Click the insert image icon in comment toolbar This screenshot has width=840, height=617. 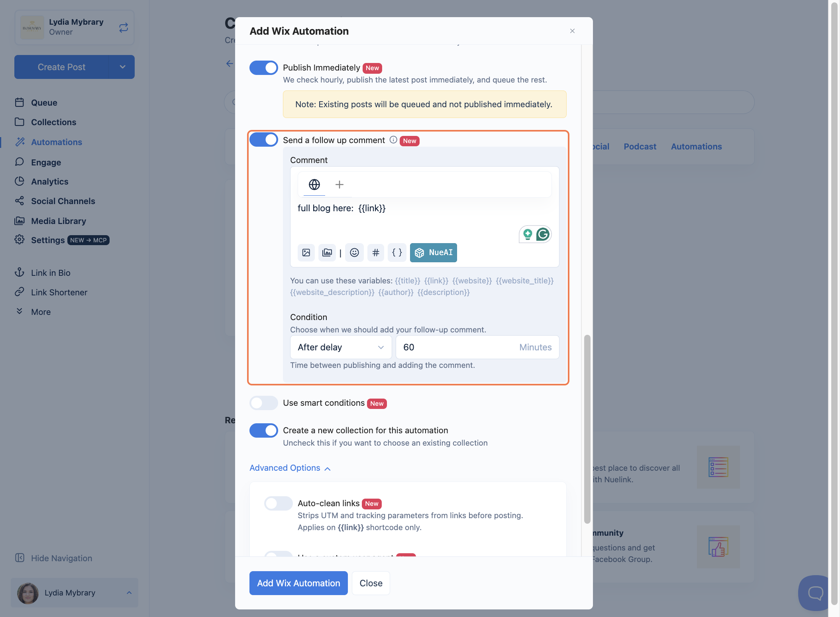point(306,252)
